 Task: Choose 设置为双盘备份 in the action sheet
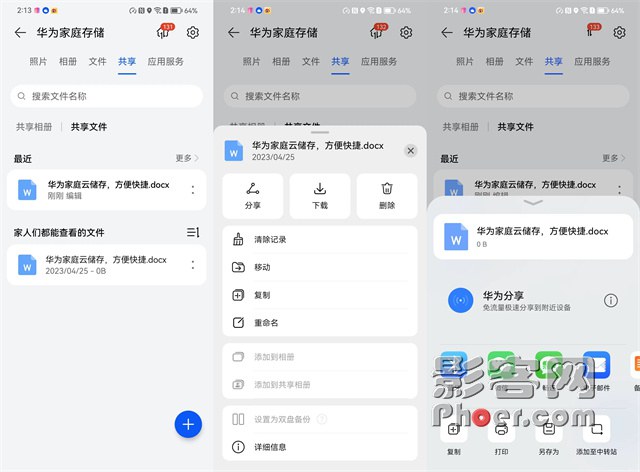(x=320, y=419)
